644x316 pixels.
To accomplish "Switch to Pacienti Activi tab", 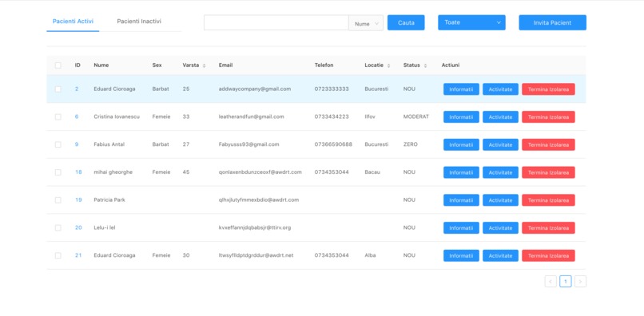I will tap(73, 22).
